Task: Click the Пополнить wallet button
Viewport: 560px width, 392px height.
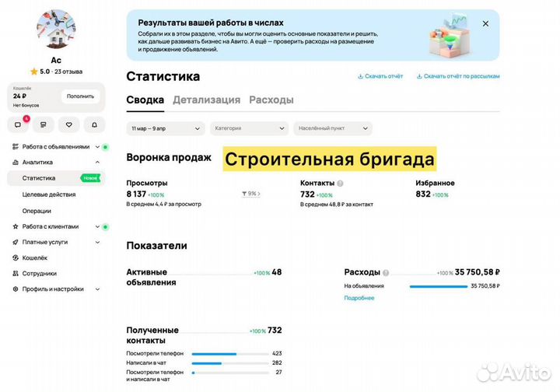Action: [x=80, y=96]
